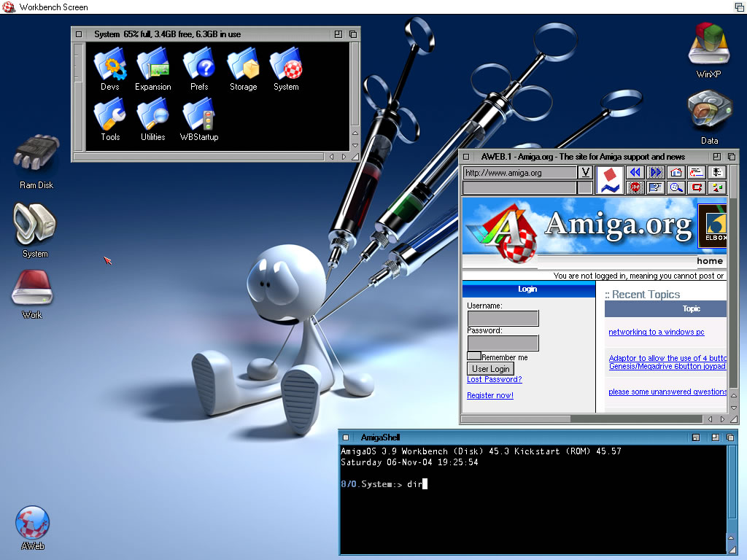Click the Login panel header
Image resolution: width=747 pixels, height=560 pixels.
coord(529,289)
